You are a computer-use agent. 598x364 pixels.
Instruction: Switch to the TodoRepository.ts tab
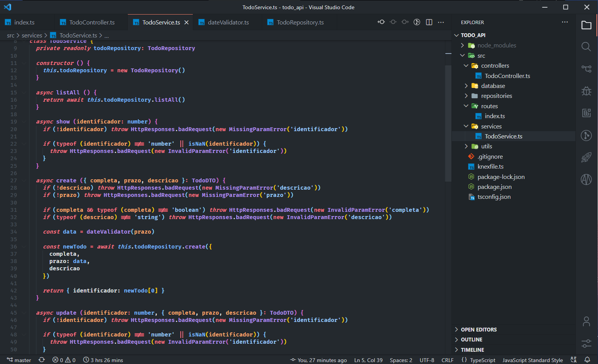(300, 23)
